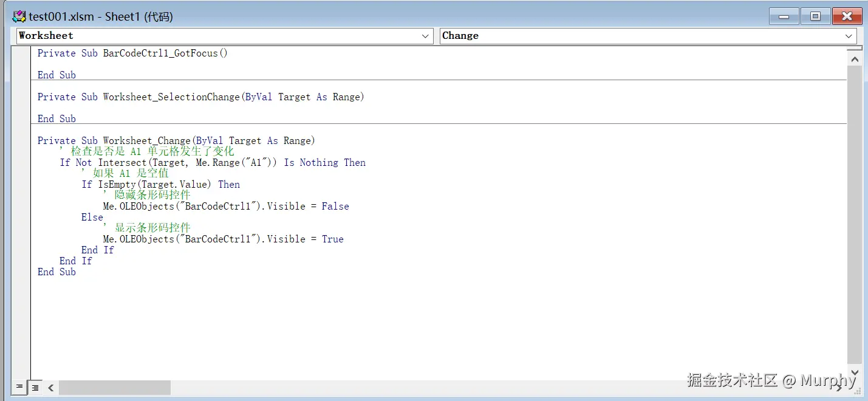868x401 pixels.
Task: Minimize the code window
Action: (784, 16)
